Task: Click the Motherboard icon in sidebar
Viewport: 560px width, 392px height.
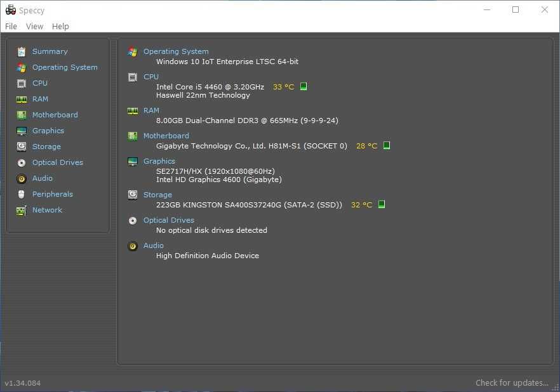Action: 22,115
